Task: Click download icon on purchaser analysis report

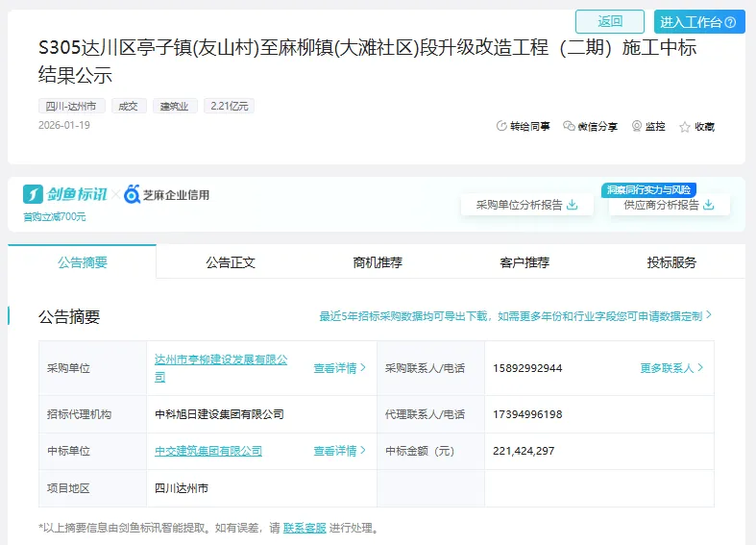Action: click(573, 205)
